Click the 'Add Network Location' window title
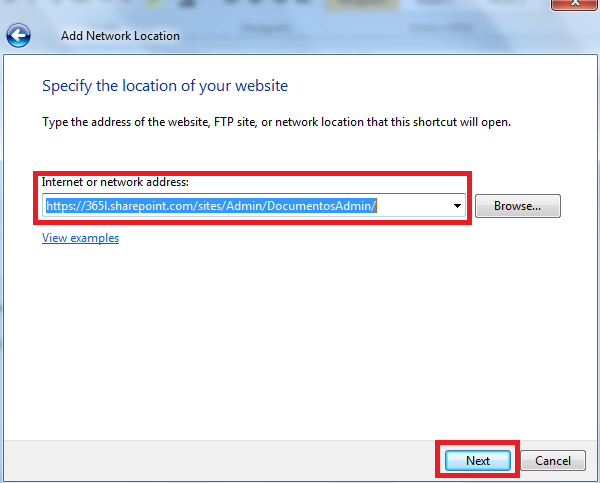The image size is (600, 483). 120,36
